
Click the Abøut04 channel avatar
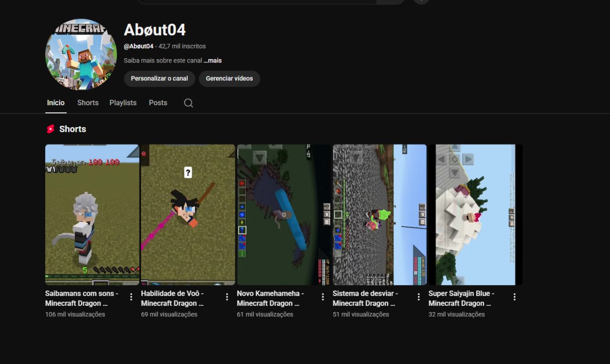[81, 54]
